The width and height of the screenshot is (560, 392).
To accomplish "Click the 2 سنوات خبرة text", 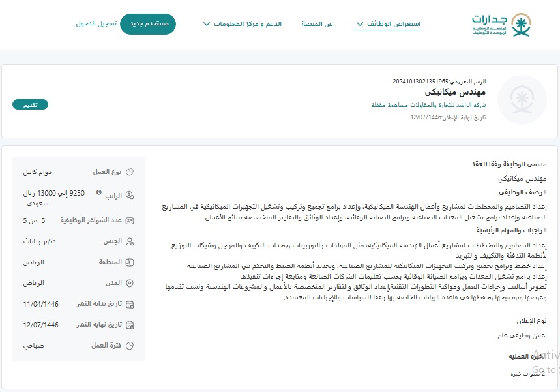I will pyautogui.click(x=528, y=374).
